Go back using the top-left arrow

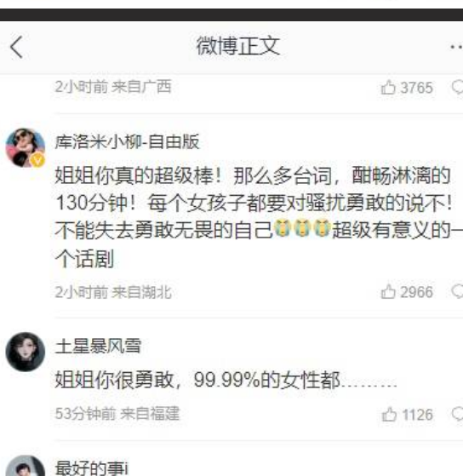[x=16, y=47]
